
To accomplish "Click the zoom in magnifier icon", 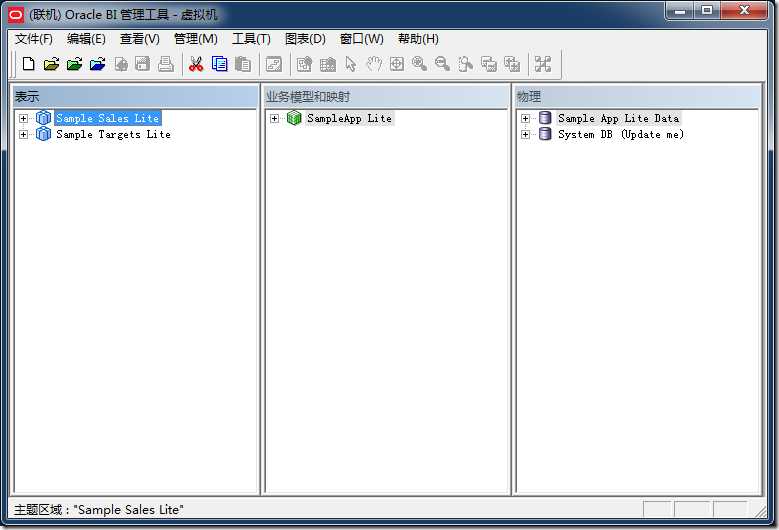I will (x=420, y=64).
